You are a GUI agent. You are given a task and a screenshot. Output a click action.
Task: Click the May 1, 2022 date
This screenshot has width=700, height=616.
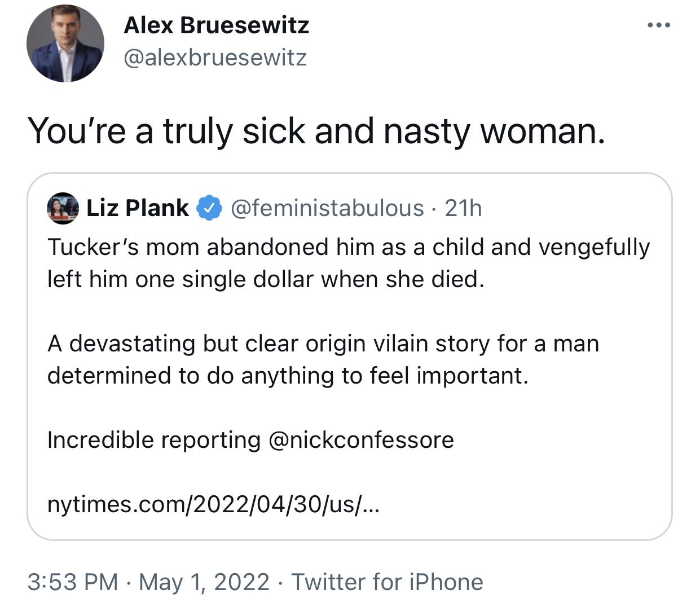click(204, 582)
